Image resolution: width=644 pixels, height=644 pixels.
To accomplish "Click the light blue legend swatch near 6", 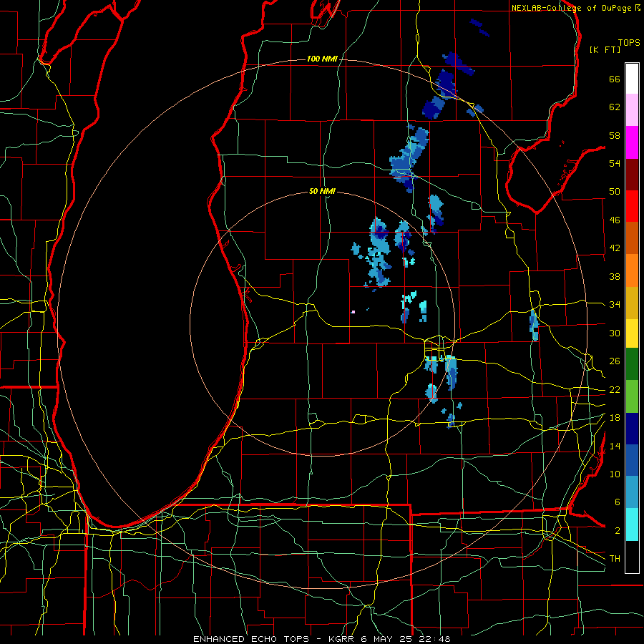I will [632, 492].
